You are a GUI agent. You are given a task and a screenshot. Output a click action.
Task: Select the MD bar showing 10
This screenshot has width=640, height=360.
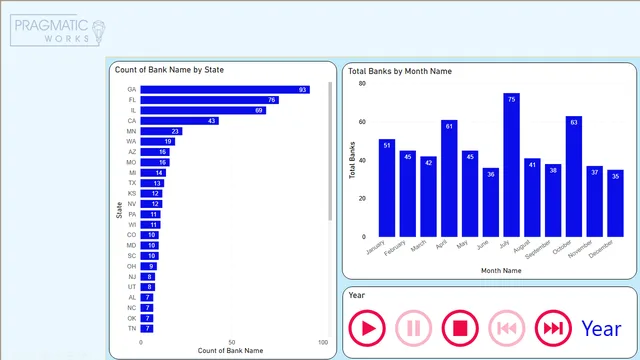[x=149, y=245]
